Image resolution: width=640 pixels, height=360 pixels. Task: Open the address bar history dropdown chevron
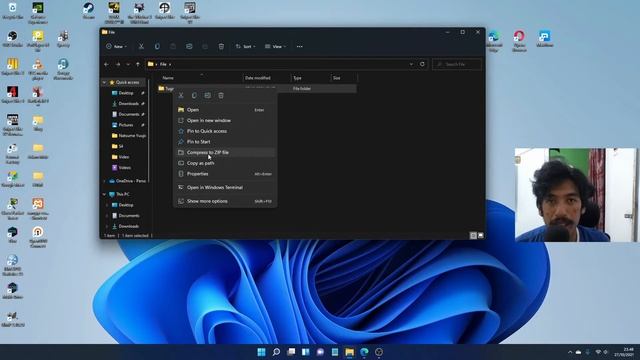[x=411, y=64]
